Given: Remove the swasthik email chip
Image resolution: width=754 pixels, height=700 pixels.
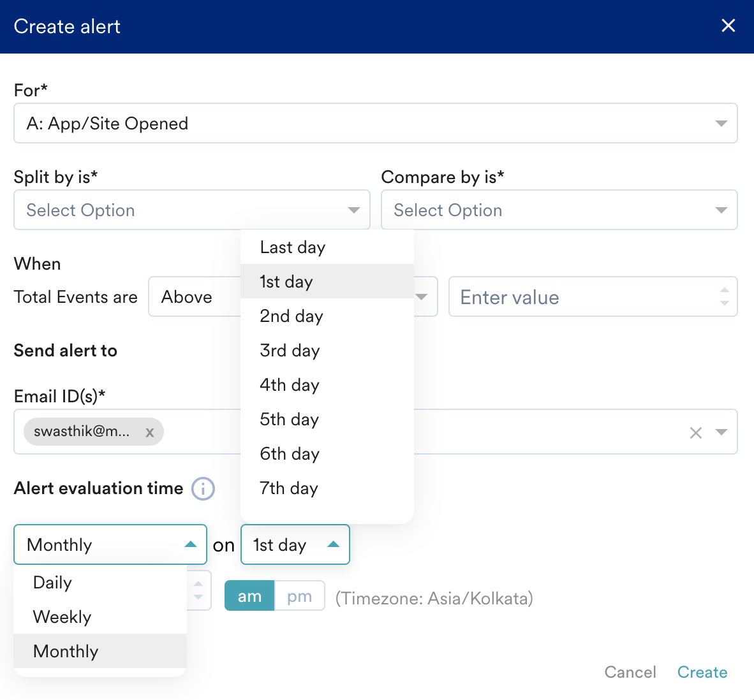Looking at the screenshot, I should 149,432.
